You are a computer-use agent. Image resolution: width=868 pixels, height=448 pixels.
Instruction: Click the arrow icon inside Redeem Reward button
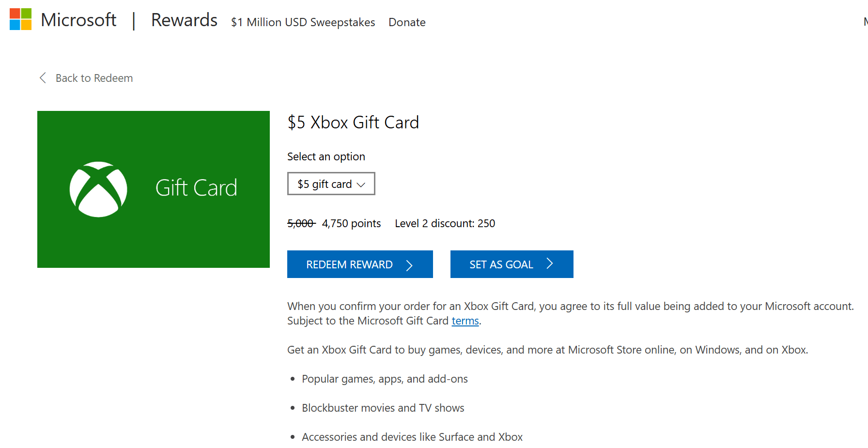point(410,264)
